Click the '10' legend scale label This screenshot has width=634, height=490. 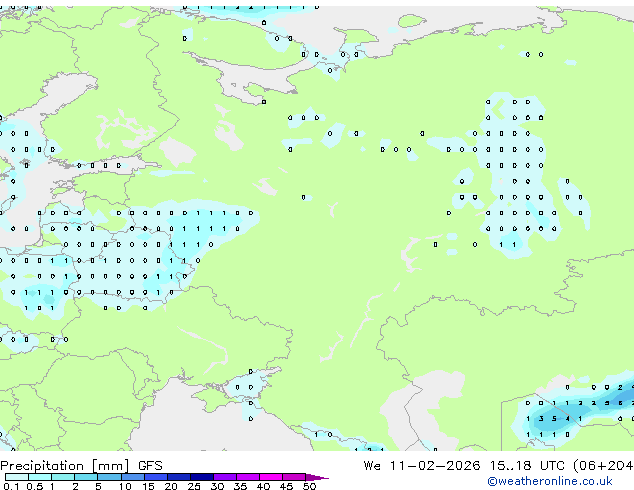pyautogui.click(x=125, y=486)
